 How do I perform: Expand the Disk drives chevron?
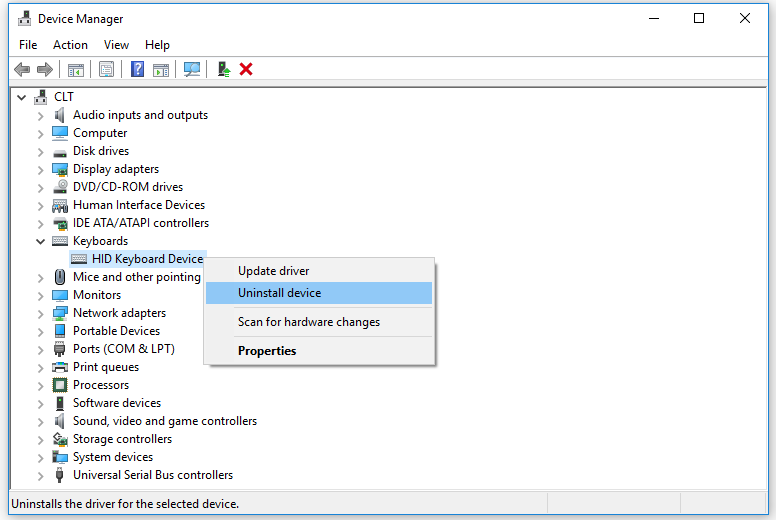(x=41, y=152)
